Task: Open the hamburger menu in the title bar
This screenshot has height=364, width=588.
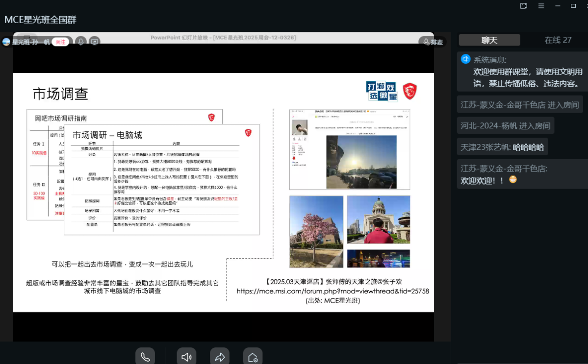Action: tap(541, 6)
